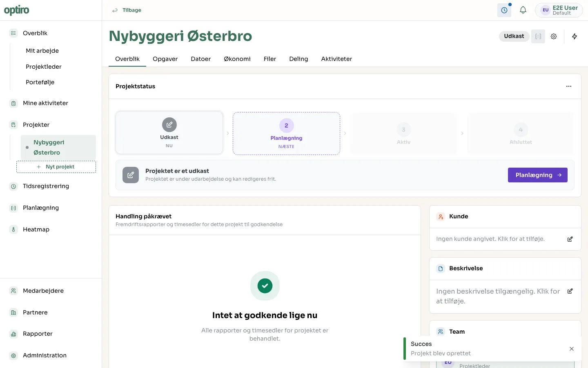The width and height of the screenshot is (588, 368).
Task: Click the Mine aktiviteter clipboard icon
Action: point(13,103)
